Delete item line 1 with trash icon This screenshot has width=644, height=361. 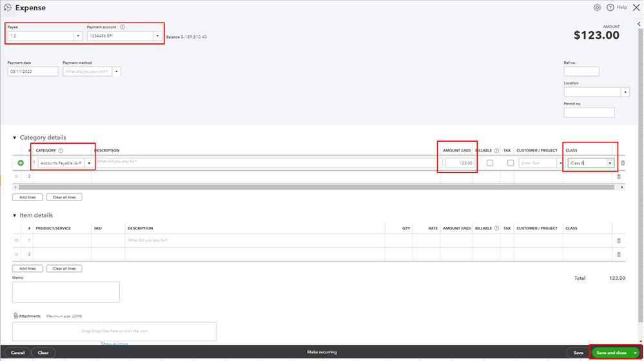pos(619,240)
